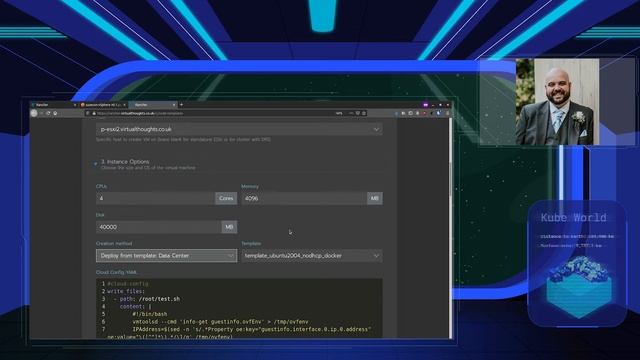Open the Creation method dropdown

pyautogui.click(x=167, y=256)
